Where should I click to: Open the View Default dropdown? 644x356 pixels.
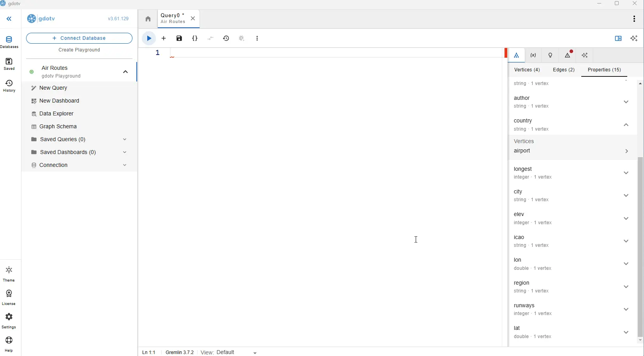pos(237,352)
